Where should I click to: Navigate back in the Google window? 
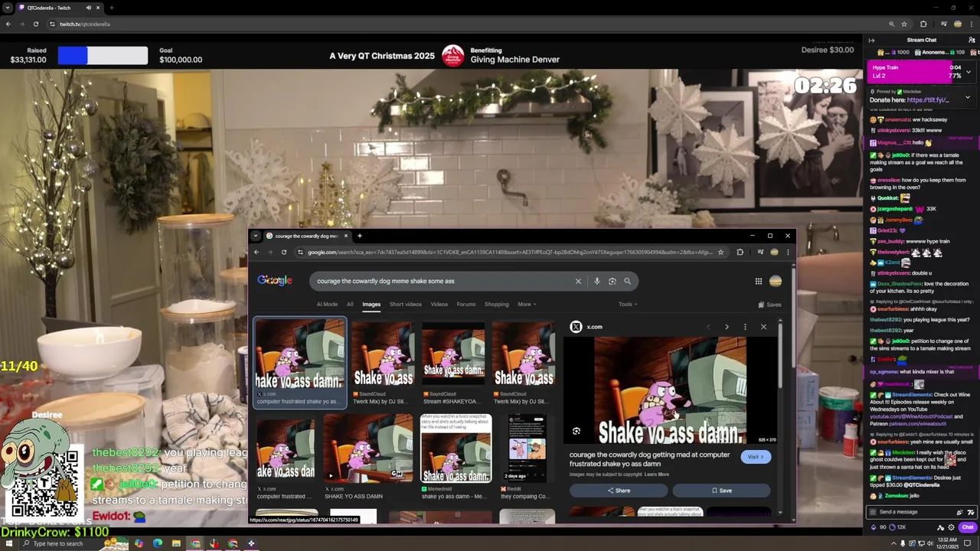256,252
